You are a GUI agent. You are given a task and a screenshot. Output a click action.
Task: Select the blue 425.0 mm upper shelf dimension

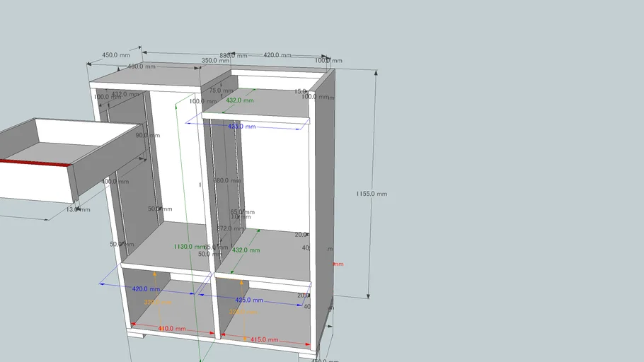[x=241, y=126]
